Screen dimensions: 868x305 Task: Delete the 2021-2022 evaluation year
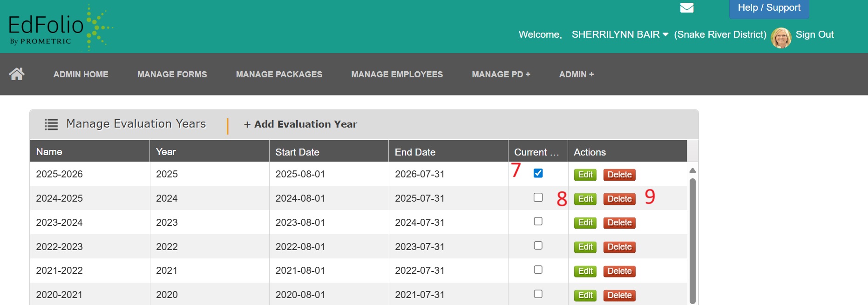(619, 271)
